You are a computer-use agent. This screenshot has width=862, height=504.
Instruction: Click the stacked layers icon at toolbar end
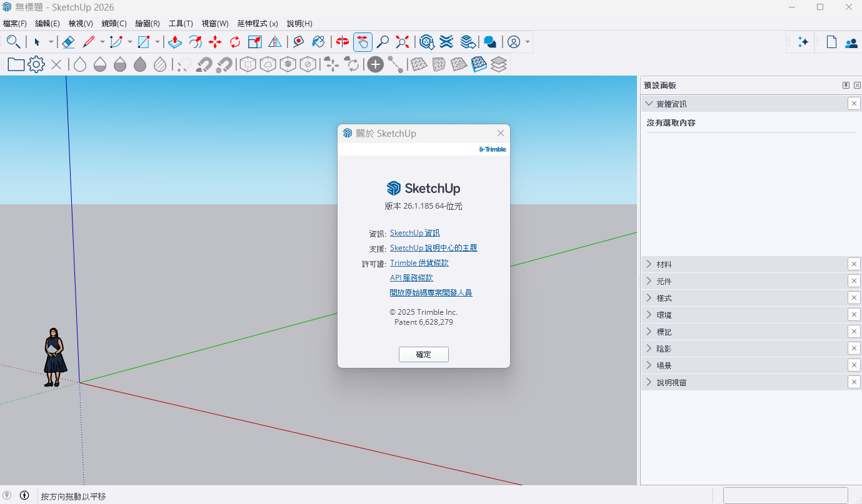pyautogui.click(x=499, y=64)
